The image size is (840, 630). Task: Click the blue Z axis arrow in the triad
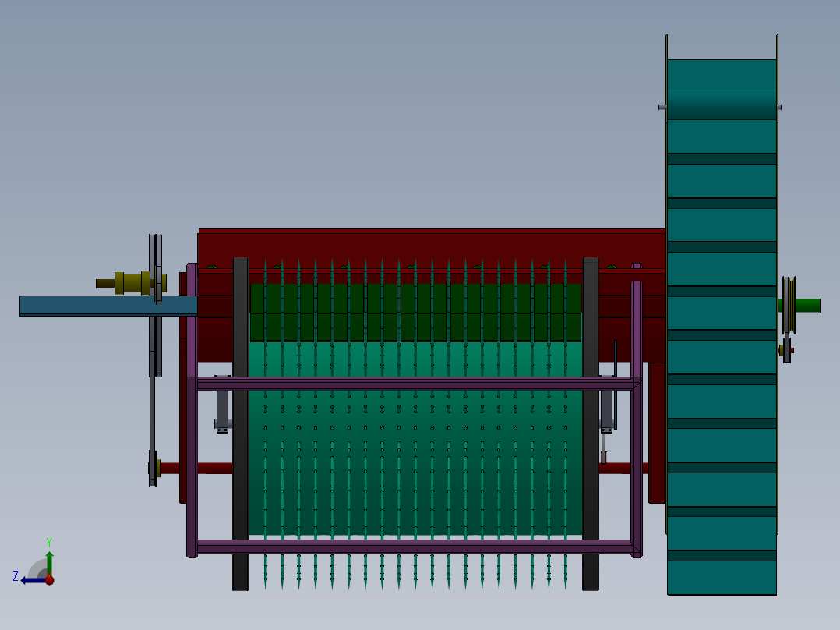(30, 580)
